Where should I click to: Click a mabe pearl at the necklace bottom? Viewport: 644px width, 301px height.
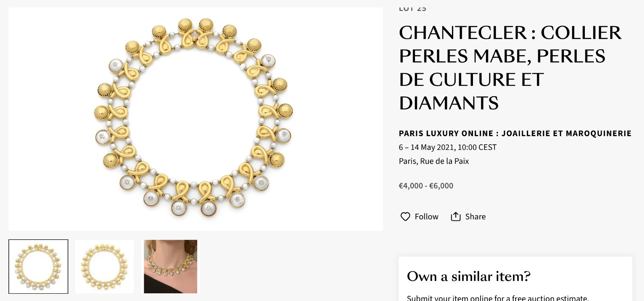(179, 208)
